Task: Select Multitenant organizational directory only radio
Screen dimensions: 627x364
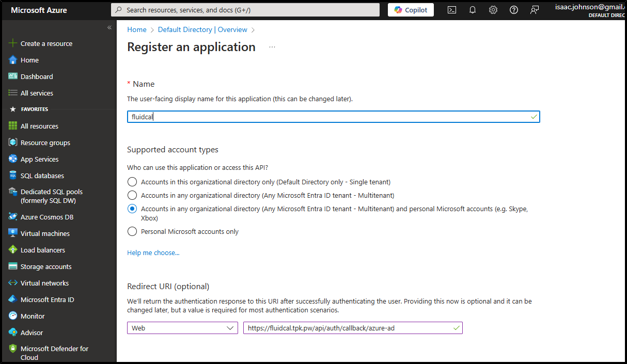Action: [x=132, y=195]
